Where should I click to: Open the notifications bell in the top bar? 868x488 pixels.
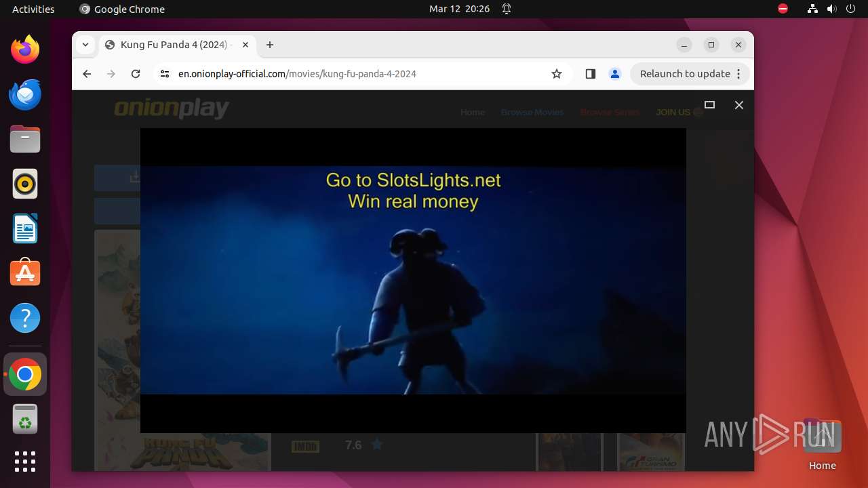click(x=507, y=9)
